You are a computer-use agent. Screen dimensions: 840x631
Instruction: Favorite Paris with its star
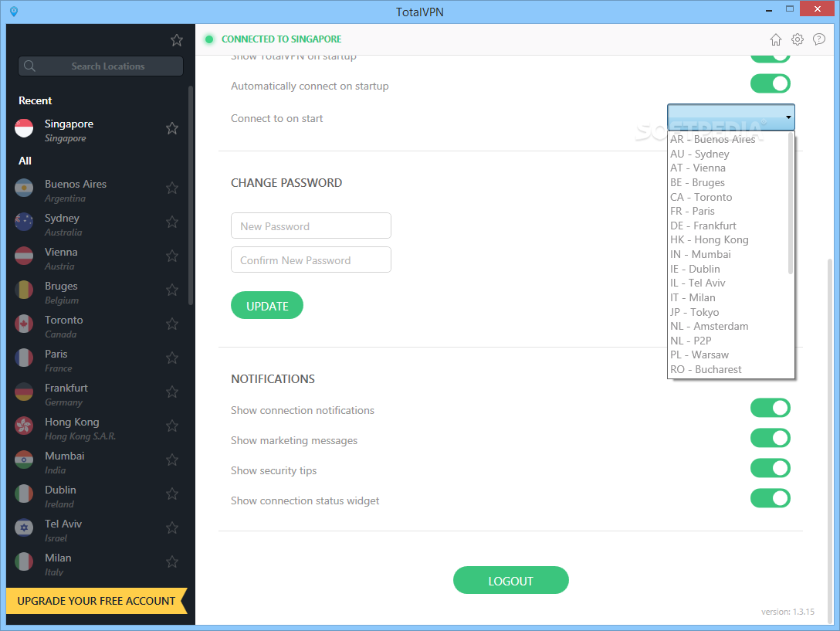tap(172, 358)
